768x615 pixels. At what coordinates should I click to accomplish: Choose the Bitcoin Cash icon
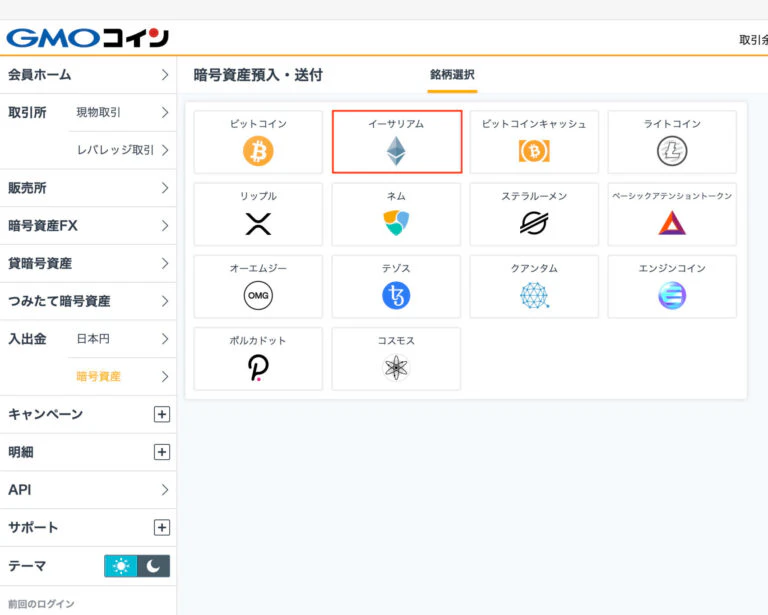[x=534, y=151]
